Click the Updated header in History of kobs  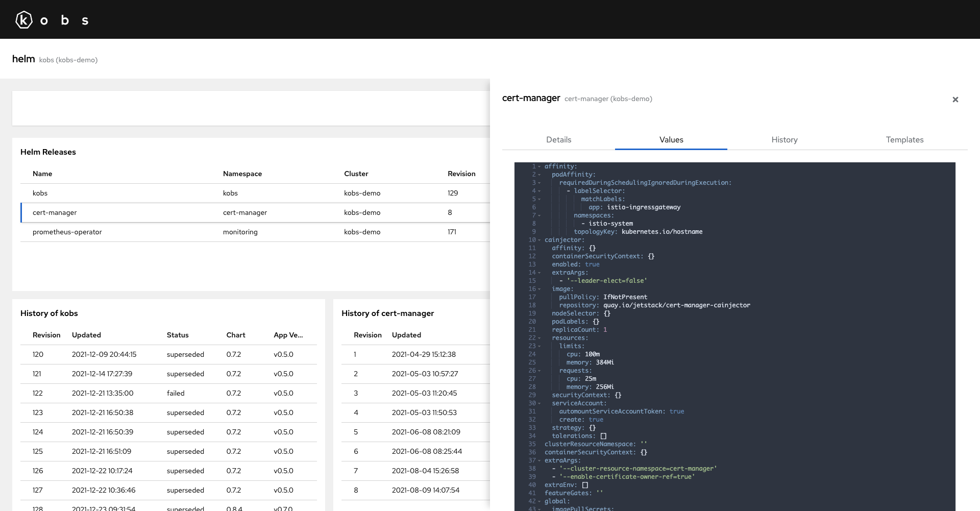[x=86, y=335]
